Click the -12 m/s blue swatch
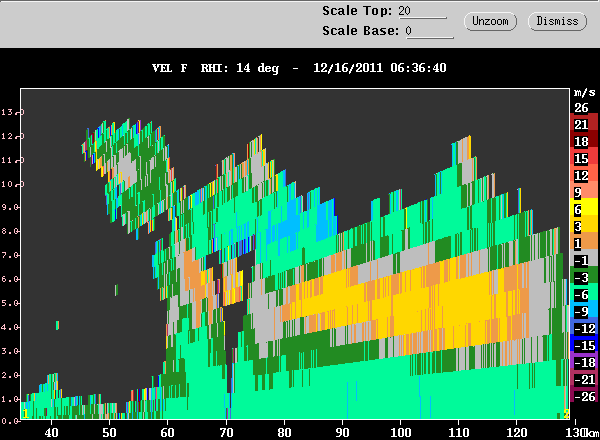The height and width of the screenshot is (440, 600). pyautogui.click(x=584, y=328)
